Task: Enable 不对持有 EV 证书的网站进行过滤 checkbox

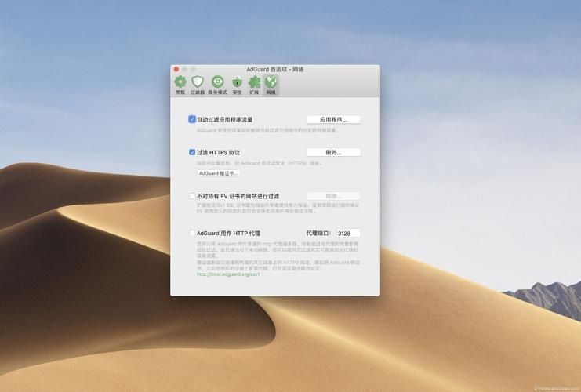Action: point(192,196)
